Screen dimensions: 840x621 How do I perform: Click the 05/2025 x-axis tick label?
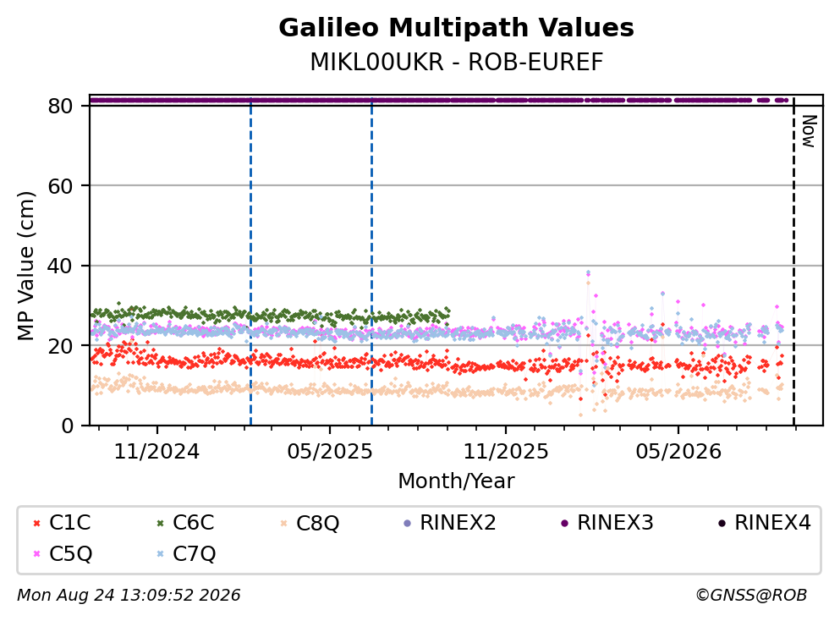coord(329,452)
